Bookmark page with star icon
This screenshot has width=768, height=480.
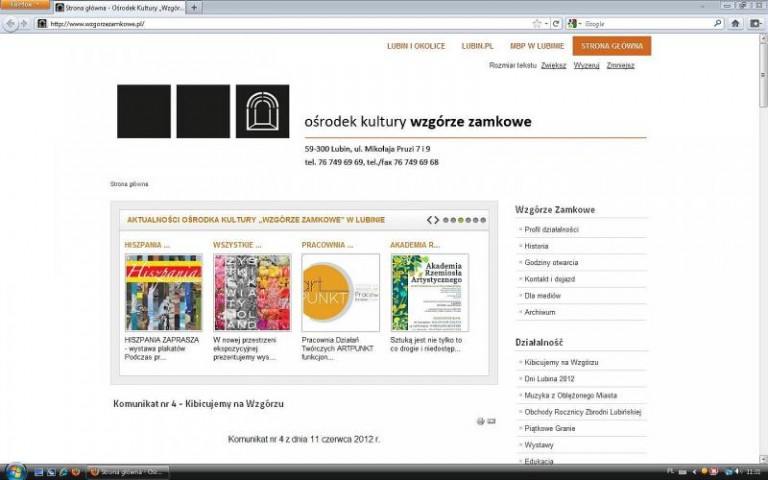click(537, 24)
